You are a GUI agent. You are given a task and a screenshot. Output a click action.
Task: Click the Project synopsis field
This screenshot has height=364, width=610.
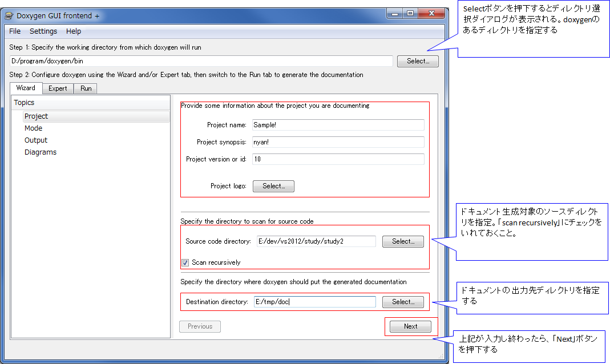coord(338,142)
